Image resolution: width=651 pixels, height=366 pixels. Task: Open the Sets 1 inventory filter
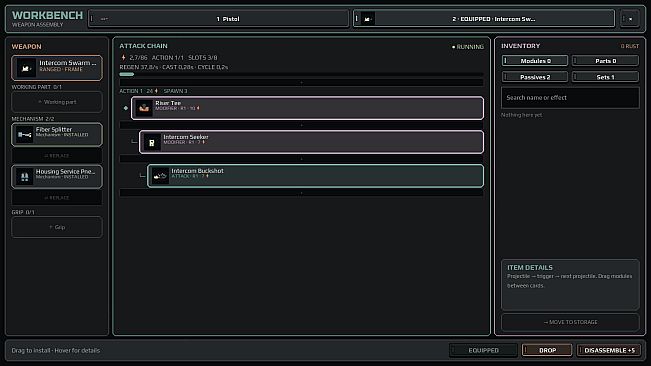tap(605, 77)
